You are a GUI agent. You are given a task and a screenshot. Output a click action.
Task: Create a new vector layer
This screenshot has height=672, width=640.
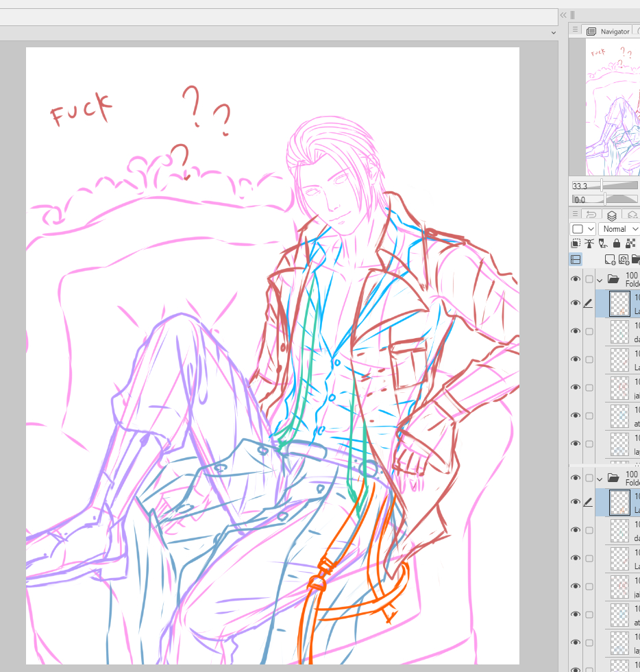point(623,260)
